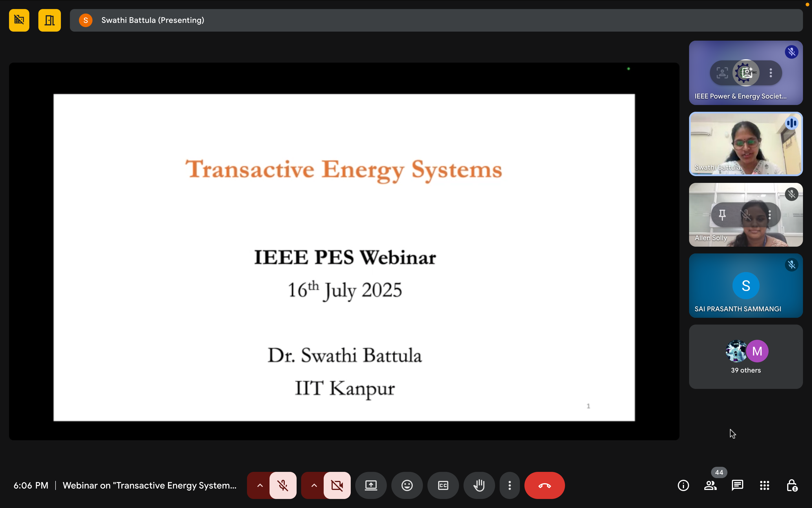Click the purple M avatar in others tile
Screen dimensions: 812x508
757,351
